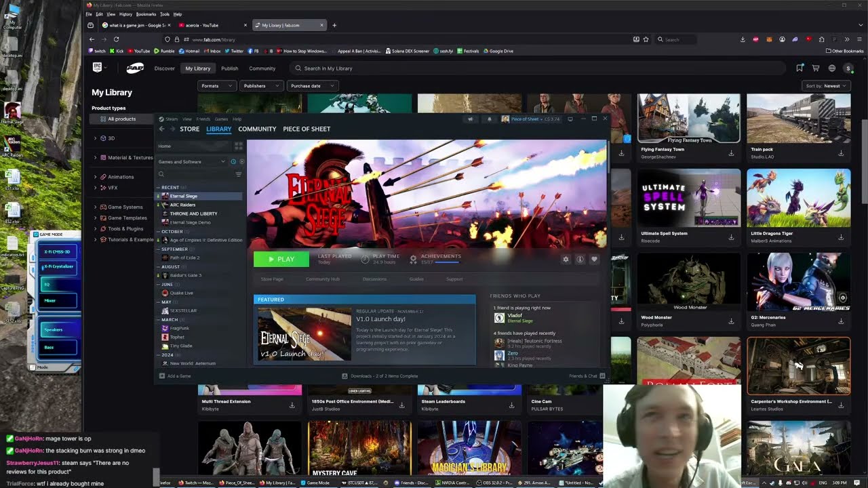Open Eternal Siege Community Hub link
Screen dimensions: 868x488
point(322,279)
